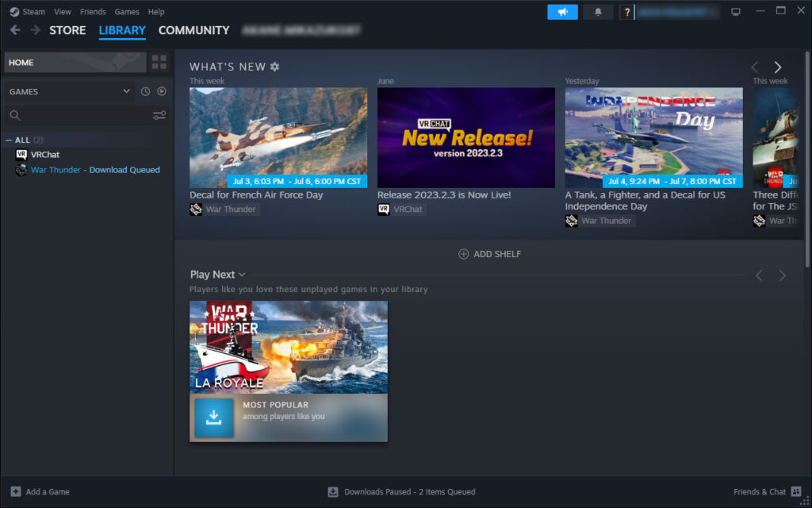Click the French Air Force jet thumbnail
This screenshot has height=508, width=812.
(x=278, y=137)
